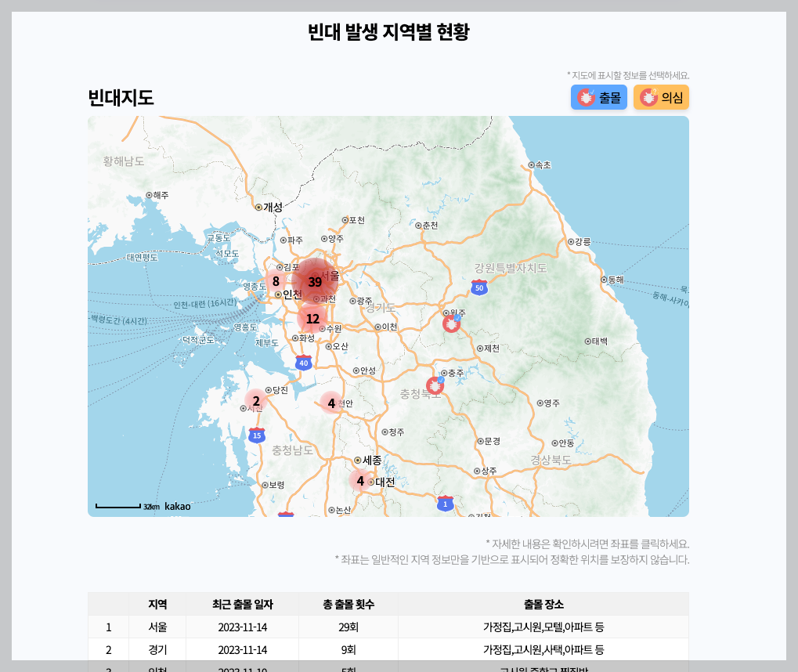
Task: Click the route 1 shield below 대전
Action: click(446, 504)
